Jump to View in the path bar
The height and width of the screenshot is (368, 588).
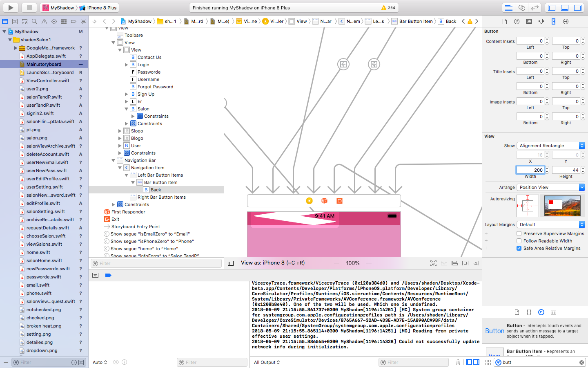298,21
